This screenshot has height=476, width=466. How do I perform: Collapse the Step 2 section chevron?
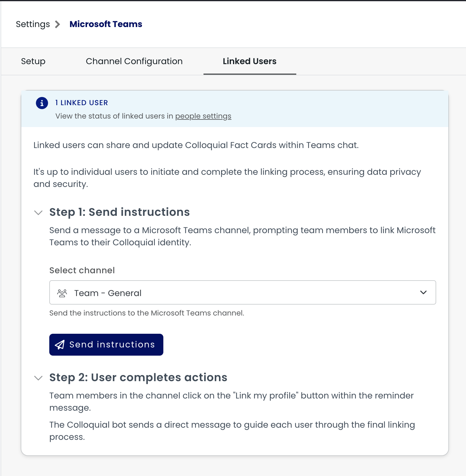(38, 378)
